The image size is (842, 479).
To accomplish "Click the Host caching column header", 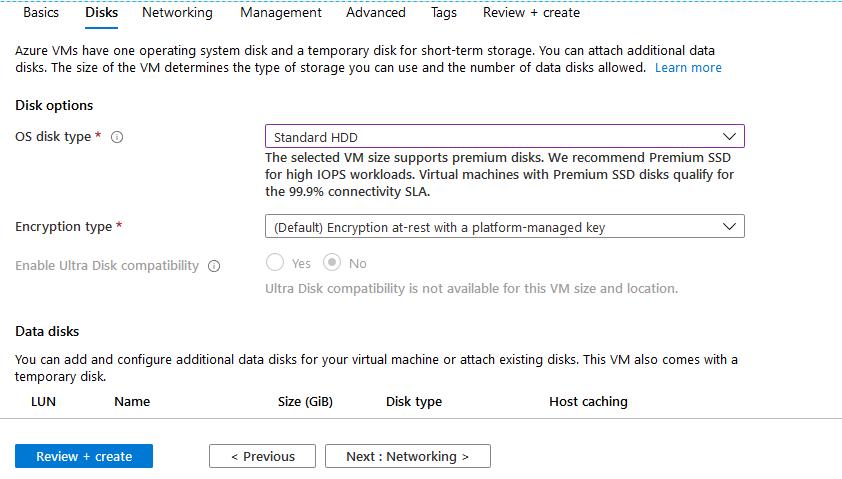I will [588, 402].
